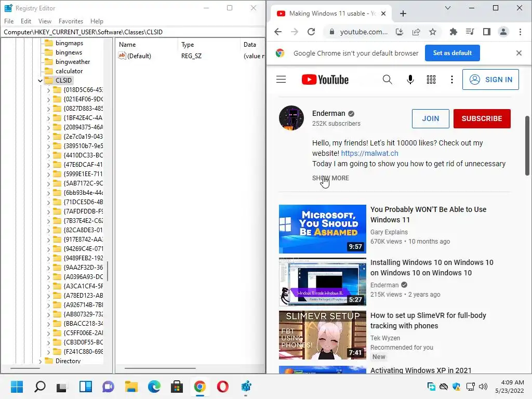Open the Registry Editor Help menu

pos(97,21)
